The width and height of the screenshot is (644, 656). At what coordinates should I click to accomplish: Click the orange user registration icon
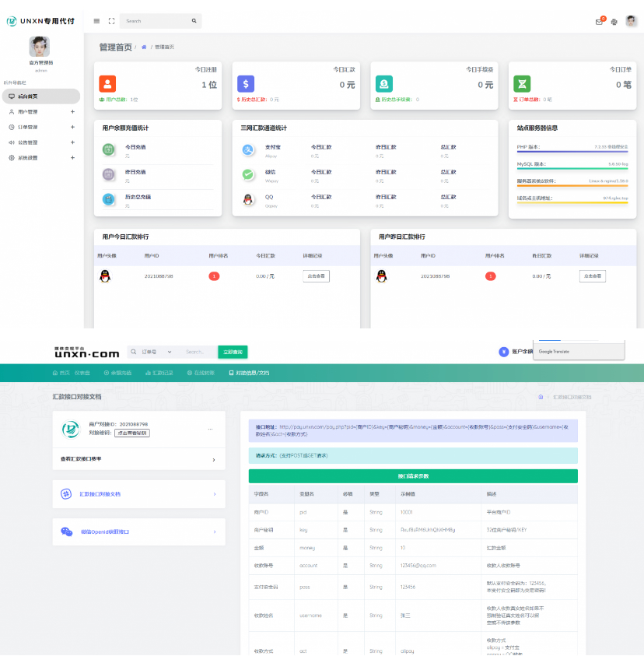(107, 83)
